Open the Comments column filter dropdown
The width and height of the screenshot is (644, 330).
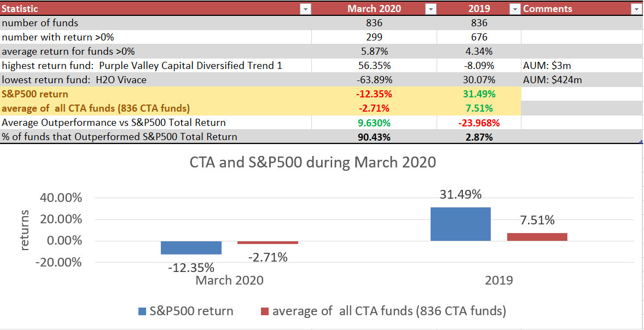(x=637, y=9)
